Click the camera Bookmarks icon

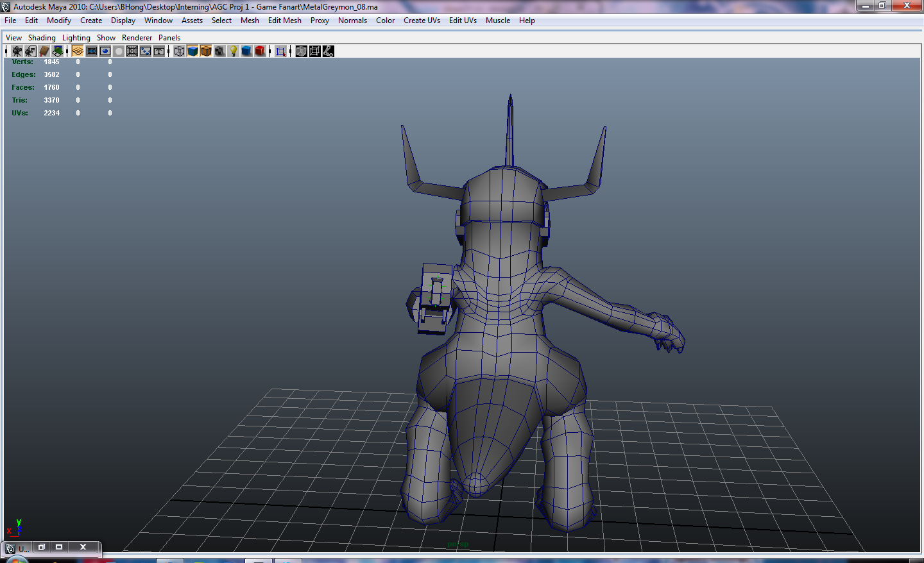pyautogui.click(x=44, y=51)
